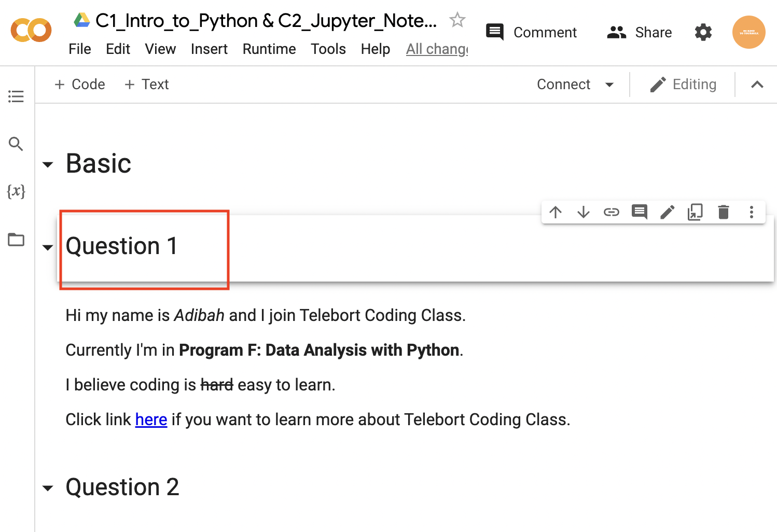Collapse the Basic section
The height and width of the screenshot is (532, 777).
pos(48,165)
